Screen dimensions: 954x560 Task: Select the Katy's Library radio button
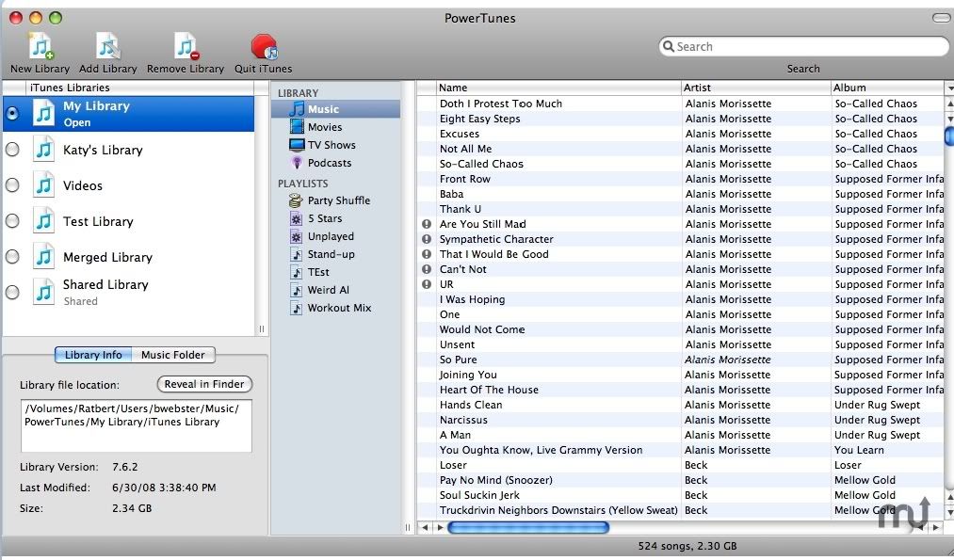pos(12,150)
